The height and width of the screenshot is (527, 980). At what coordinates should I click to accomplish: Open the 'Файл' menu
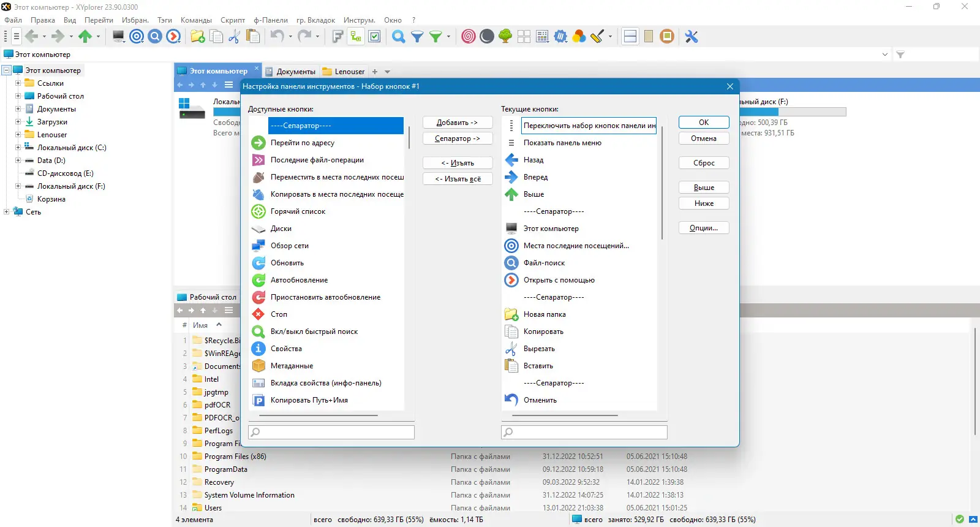(x=13, y=20)
